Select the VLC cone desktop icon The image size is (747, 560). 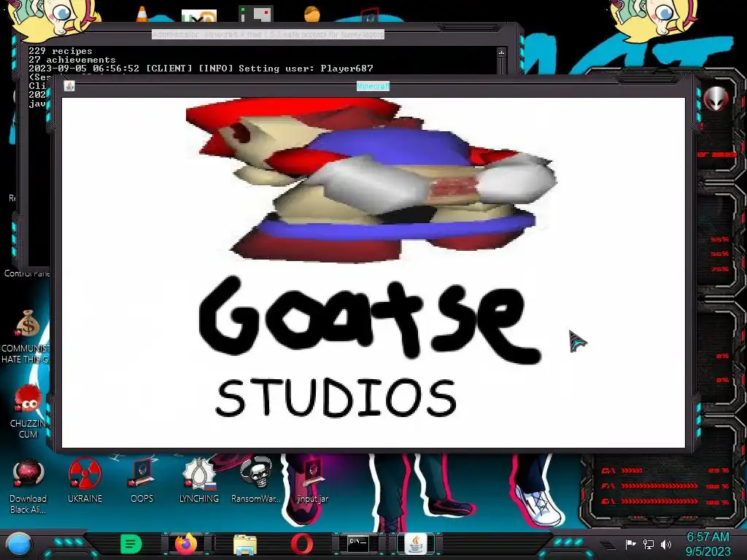point(142,14)
